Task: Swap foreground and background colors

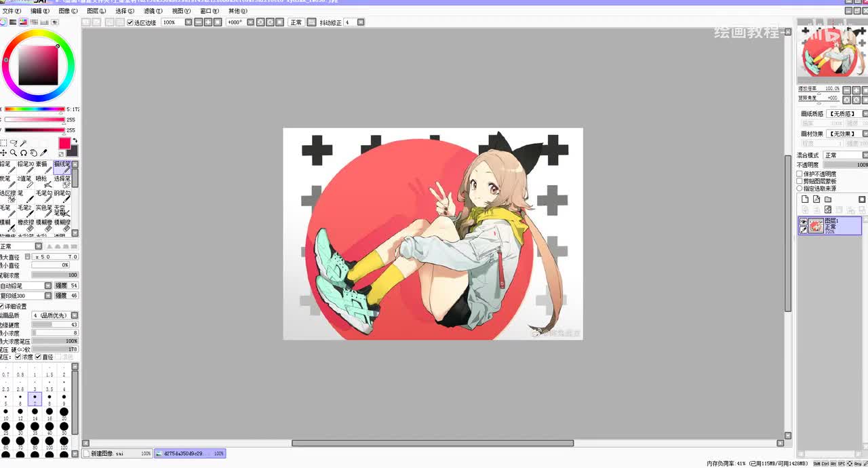Action: pos(75,141)
